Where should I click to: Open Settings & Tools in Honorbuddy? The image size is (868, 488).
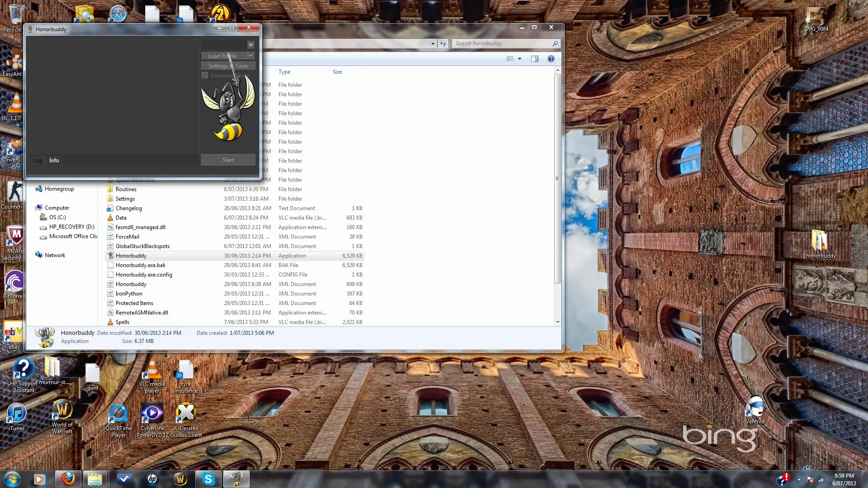(x=228, y=66)
